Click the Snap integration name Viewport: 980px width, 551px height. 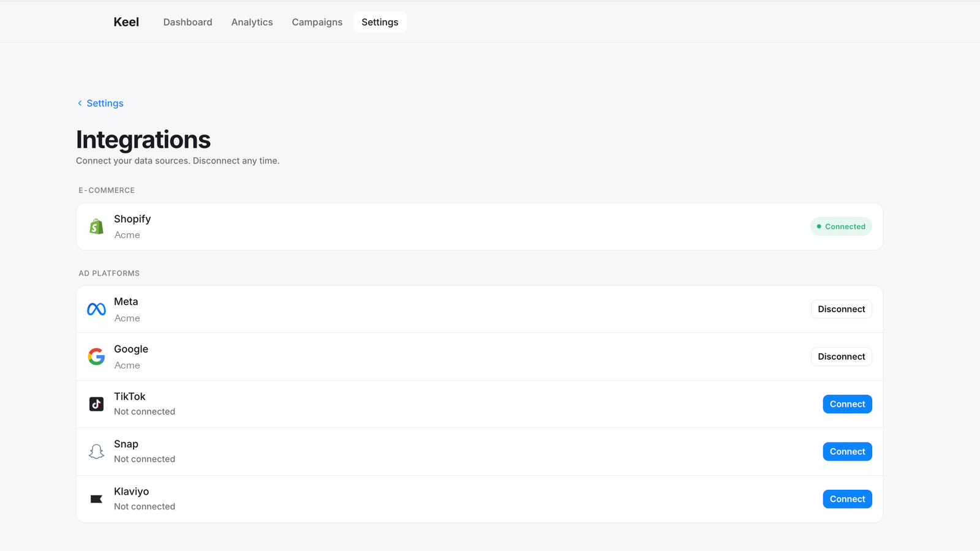[126, 444]
